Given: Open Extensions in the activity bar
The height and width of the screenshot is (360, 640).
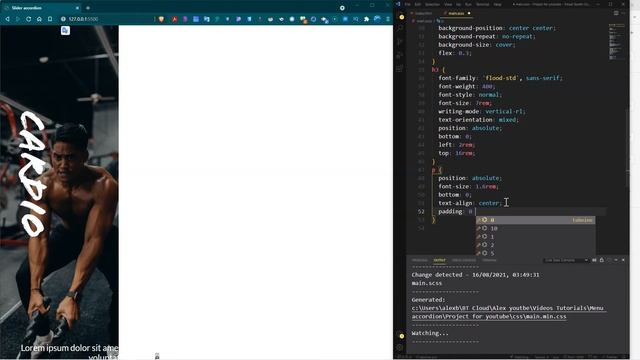Looking at the screenshot, I should (400, 68).
